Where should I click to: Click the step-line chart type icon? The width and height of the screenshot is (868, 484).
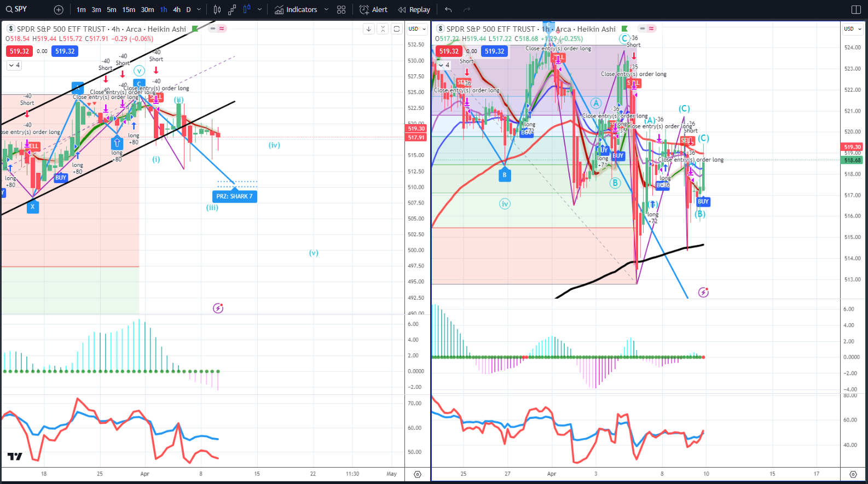coord(232,10)
